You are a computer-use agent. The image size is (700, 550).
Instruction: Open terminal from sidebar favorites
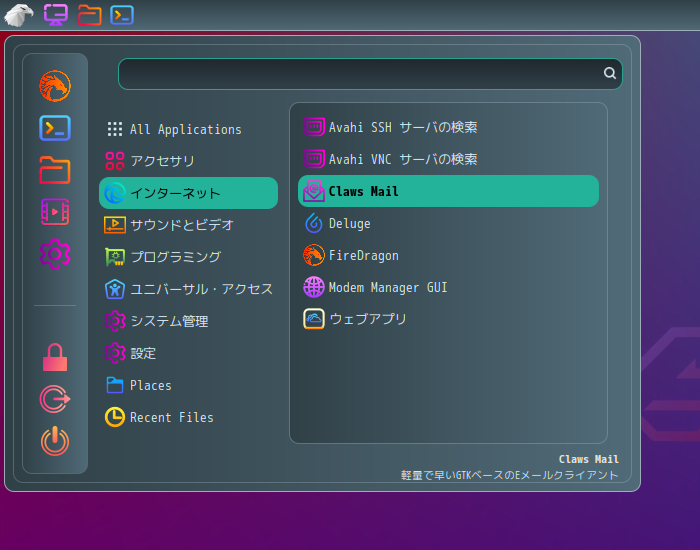55,128
